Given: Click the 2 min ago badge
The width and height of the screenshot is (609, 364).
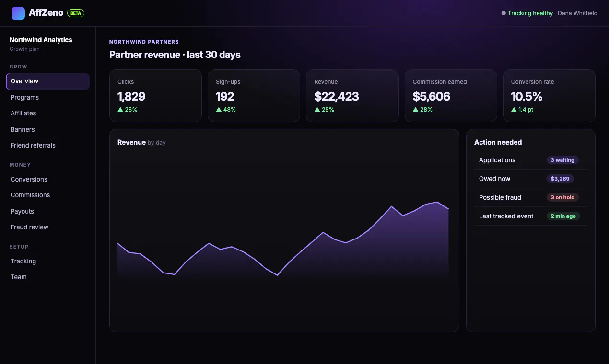Looking at the screenshot, I should coord(563,216).
